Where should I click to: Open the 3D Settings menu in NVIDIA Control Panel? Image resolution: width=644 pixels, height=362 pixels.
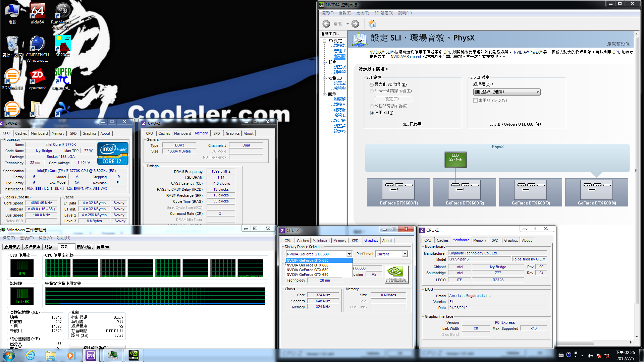click(383, 13)
